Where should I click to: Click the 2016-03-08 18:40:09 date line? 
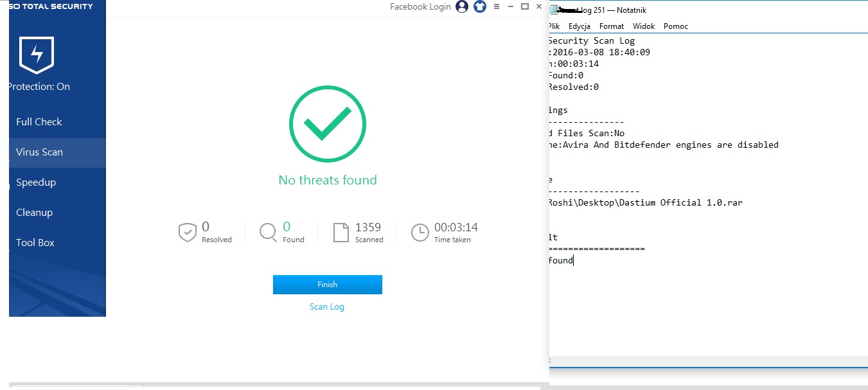pos(599,53)
